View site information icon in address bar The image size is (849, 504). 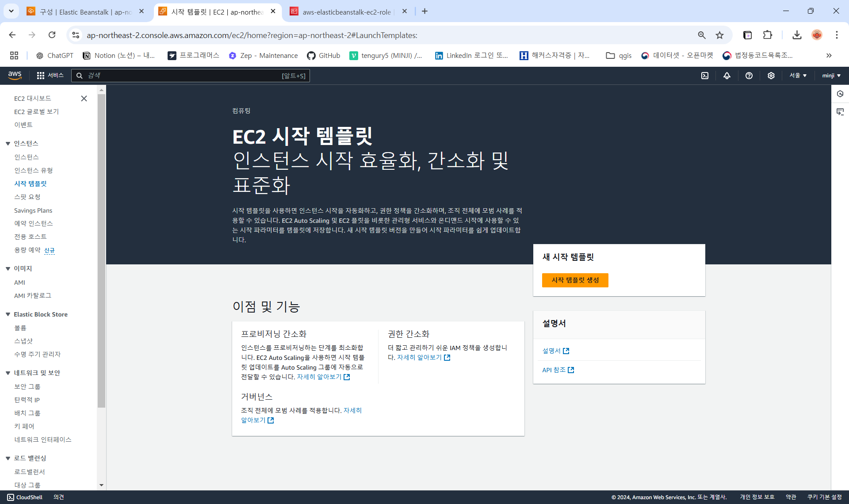(76, 35)
